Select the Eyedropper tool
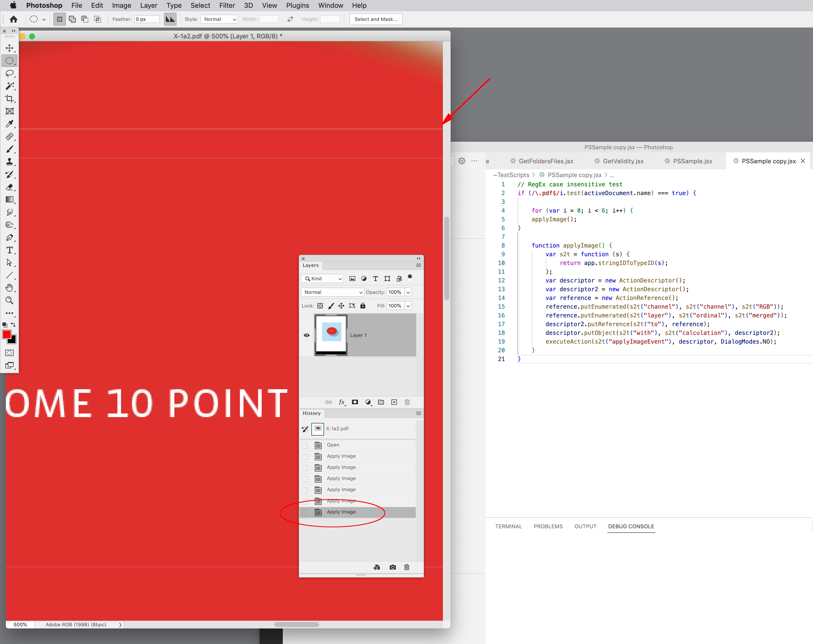The width and height of the screenshot is (813, 644). click(9, 124)
